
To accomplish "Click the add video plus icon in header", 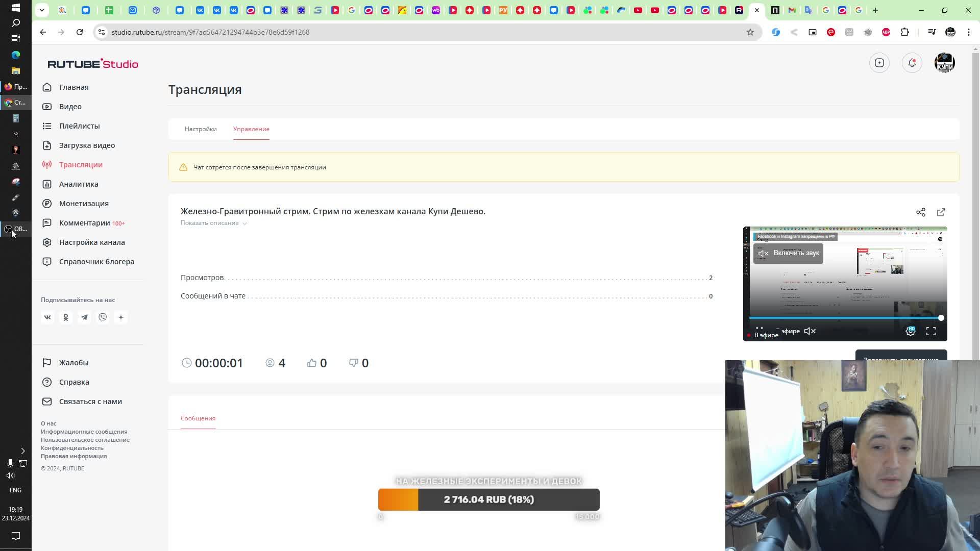I will coord(879,63).
